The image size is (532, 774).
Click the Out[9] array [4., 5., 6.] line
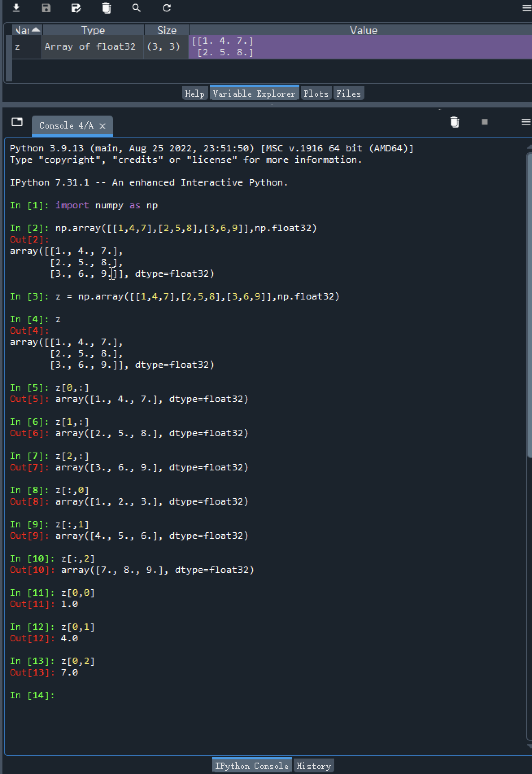pos(129,536)
